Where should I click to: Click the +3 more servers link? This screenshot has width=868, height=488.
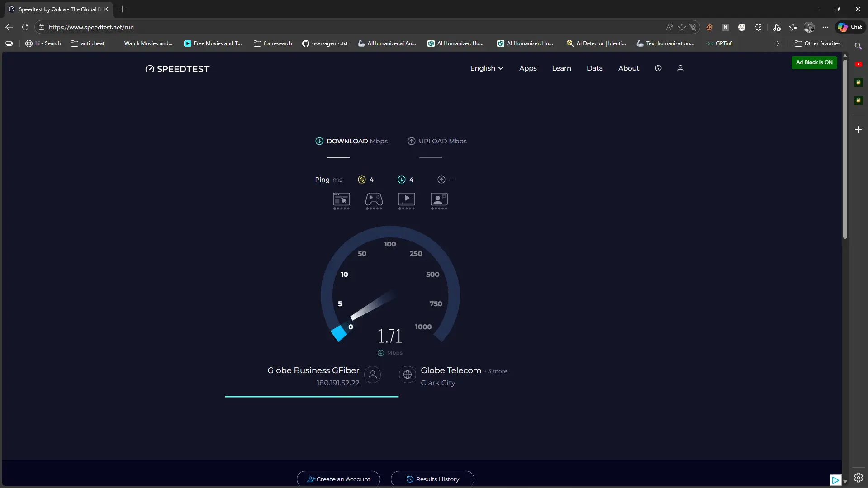495,371
